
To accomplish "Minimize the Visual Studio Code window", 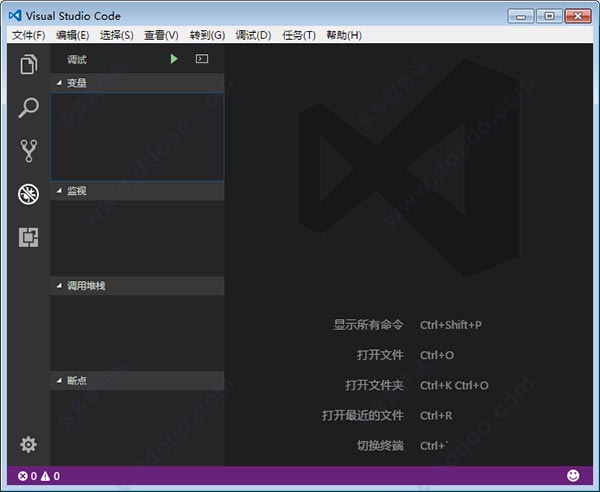I will pyautogui.click(x=520, y=16).
